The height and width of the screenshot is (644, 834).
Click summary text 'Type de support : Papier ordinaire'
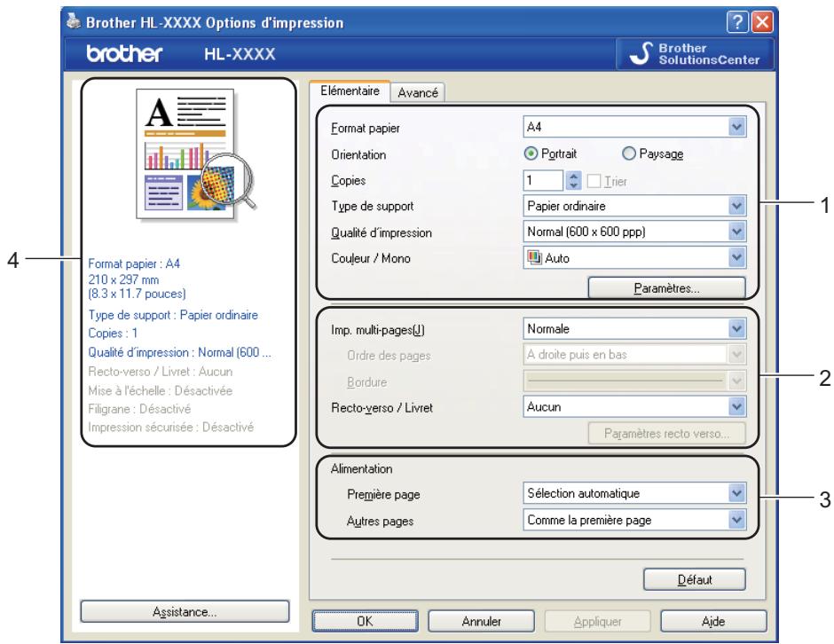coord(173,315)
